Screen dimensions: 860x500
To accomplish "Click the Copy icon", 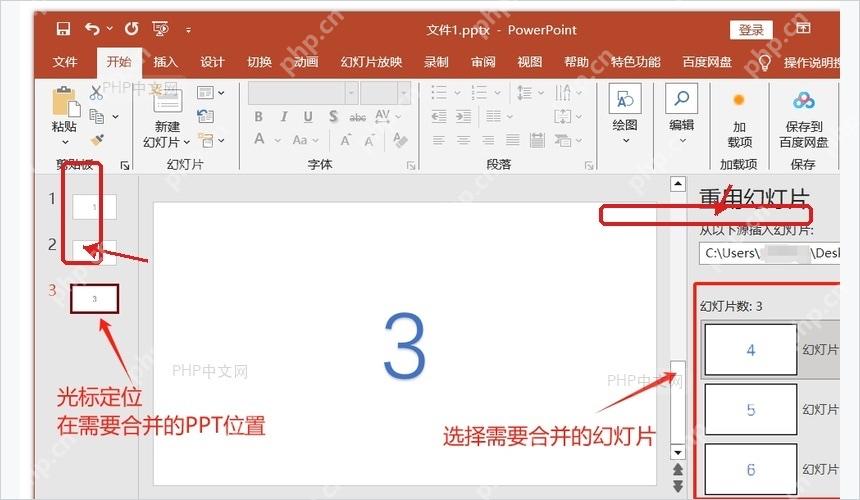I will click(x=97, y=116).
